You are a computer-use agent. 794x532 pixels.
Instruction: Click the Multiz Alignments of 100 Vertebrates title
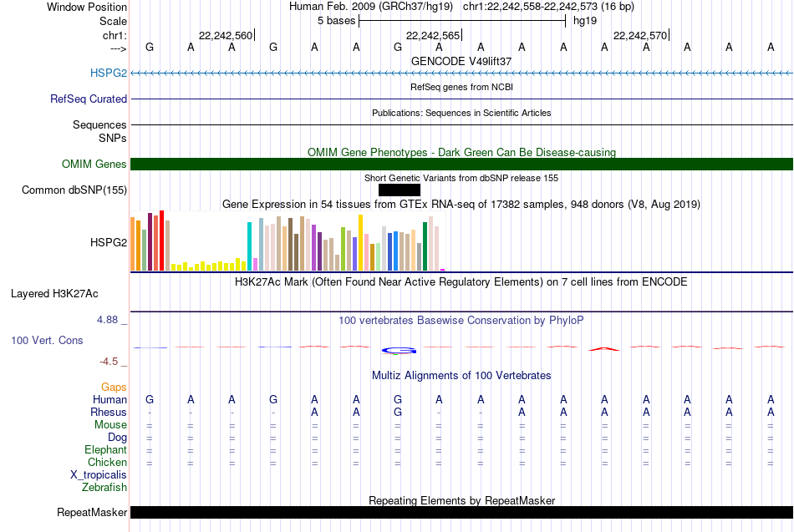point(461,376)
